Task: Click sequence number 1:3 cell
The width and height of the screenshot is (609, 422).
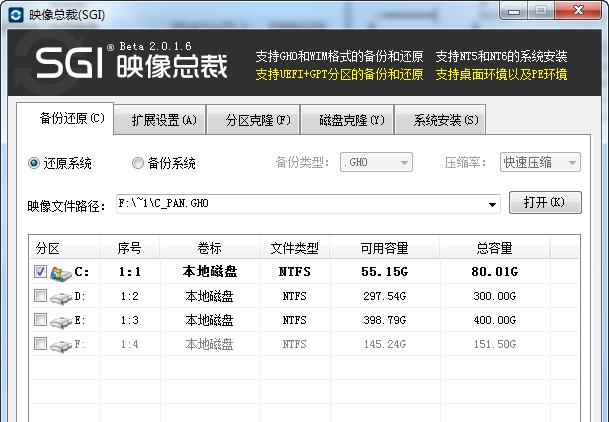Action: (x=129, y=320)
